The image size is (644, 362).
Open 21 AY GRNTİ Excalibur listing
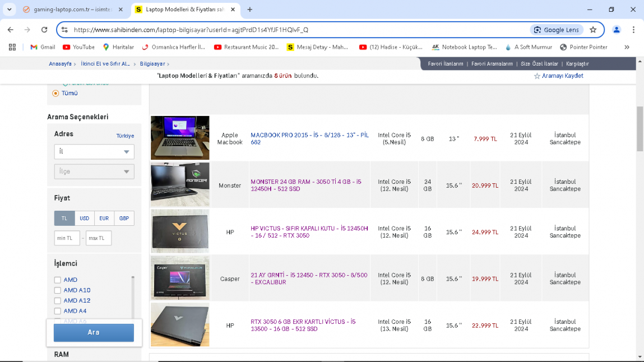pyautogui.click(x=309, y=279)
